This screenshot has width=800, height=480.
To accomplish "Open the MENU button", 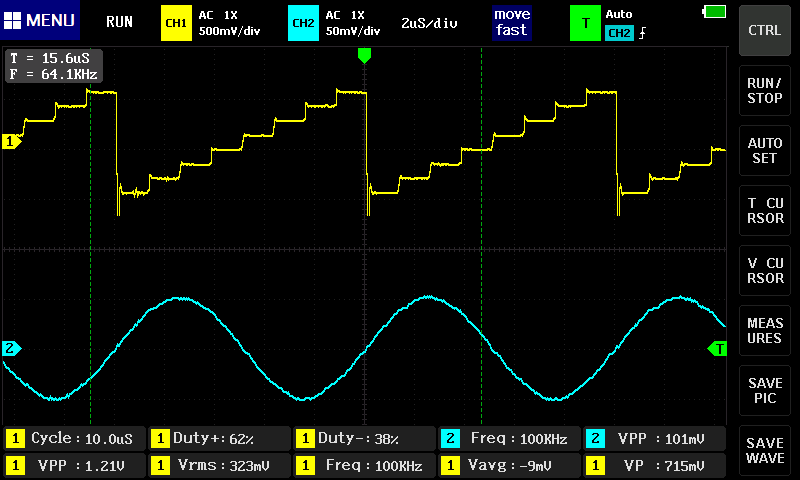I will (40, 21).
